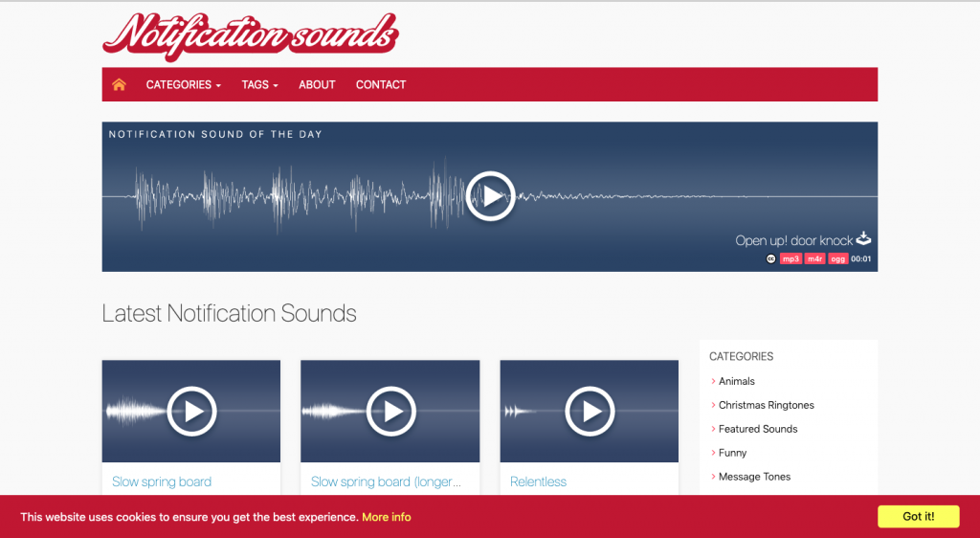980x538 pixels.
Task: Play the Slow spring board sound
Action: click(191, 411)
